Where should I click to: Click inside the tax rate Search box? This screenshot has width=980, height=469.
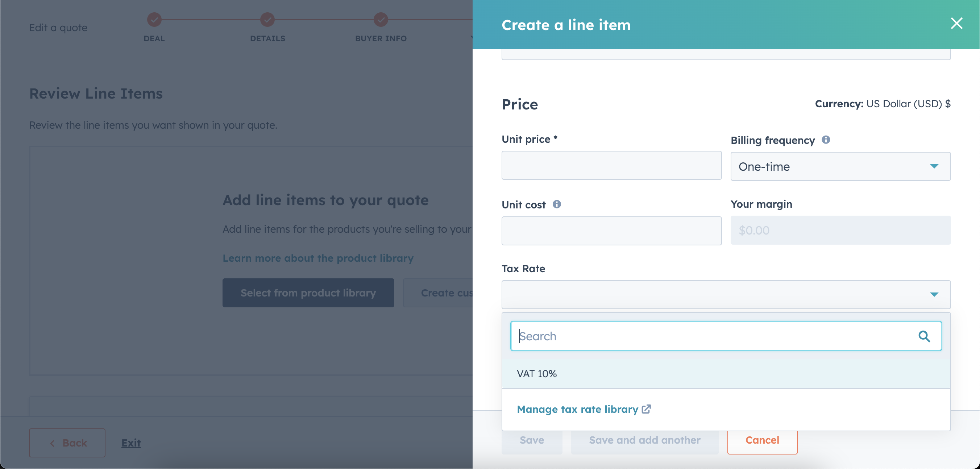click(726, 336)
